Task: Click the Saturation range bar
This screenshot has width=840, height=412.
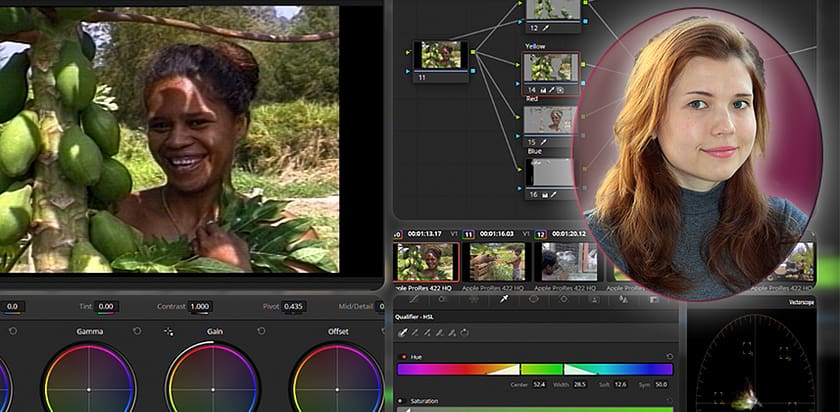Action: (535, 409)
